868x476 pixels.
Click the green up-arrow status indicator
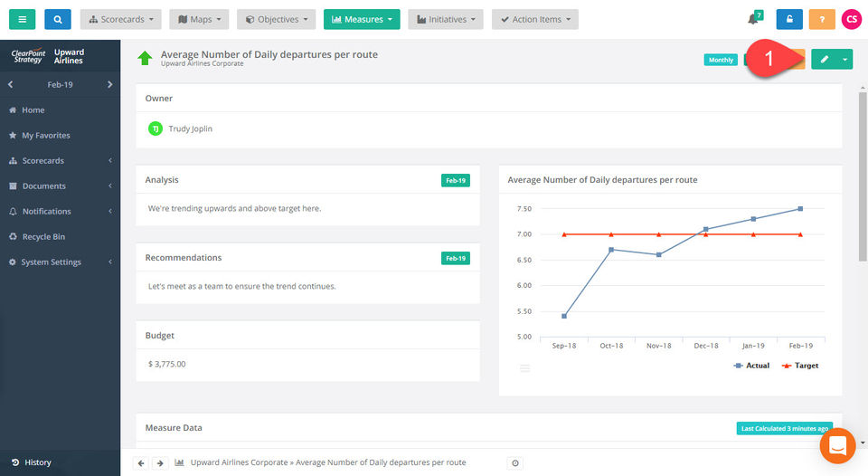145,58
